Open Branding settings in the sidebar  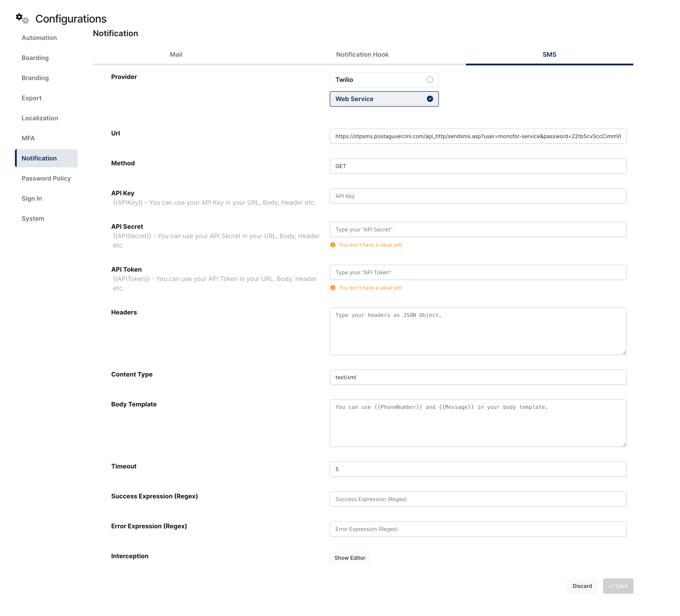pos(35,78)
